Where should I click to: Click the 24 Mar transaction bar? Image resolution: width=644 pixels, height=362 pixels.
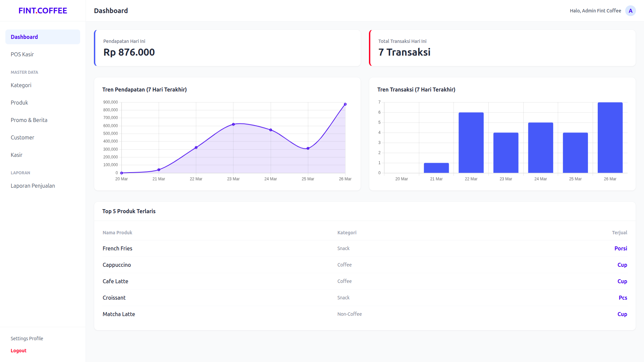[541, 148]
